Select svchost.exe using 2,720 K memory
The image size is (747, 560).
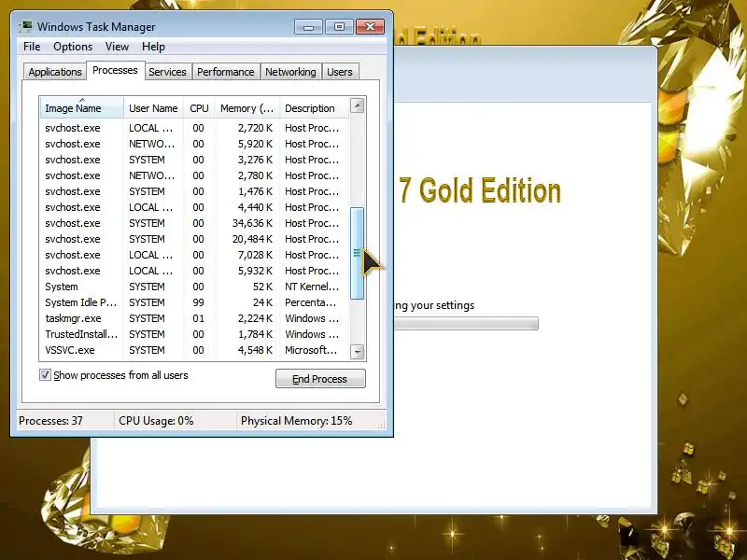pos(195,128)
